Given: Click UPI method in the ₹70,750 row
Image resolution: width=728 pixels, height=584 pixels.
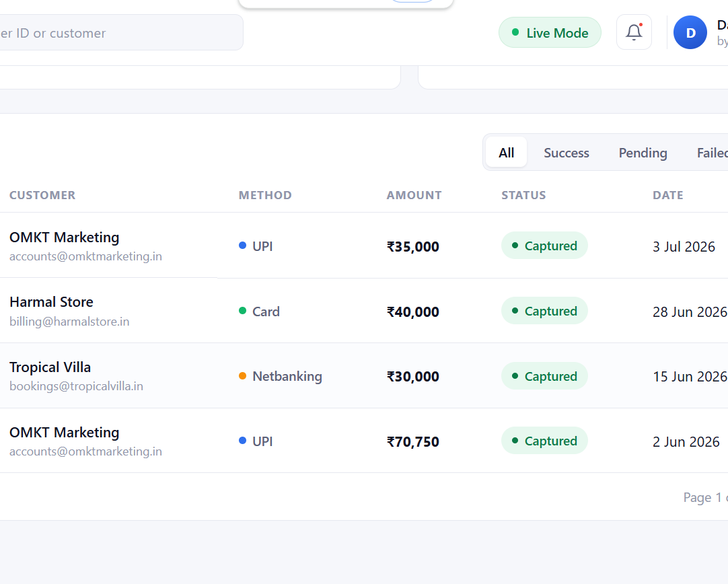Looking at the screenshot, I should pyautogui.click(x=256, y=441).
